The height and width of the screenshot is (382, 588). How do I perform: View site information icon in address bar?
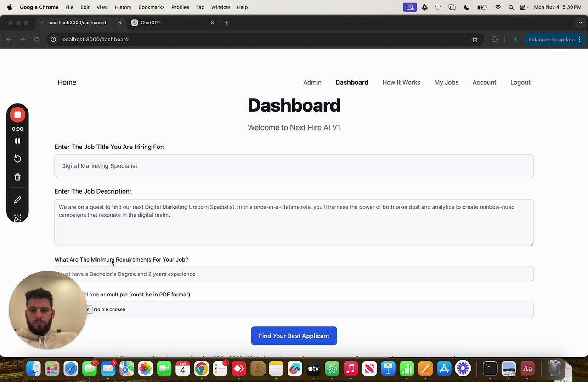click(53, 40)
